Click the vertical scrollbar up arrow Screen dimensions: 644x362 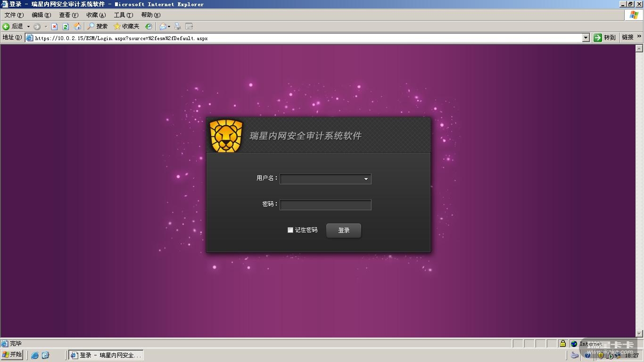[640, 48]
